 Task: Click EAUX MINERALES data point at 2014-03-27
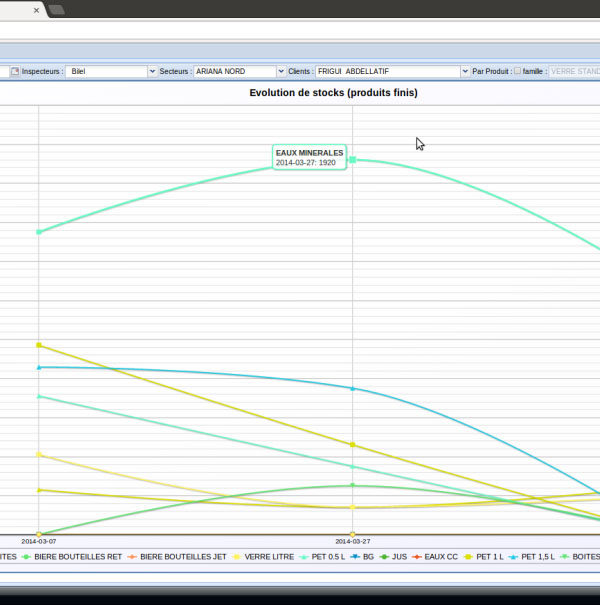tap(352, 160)
